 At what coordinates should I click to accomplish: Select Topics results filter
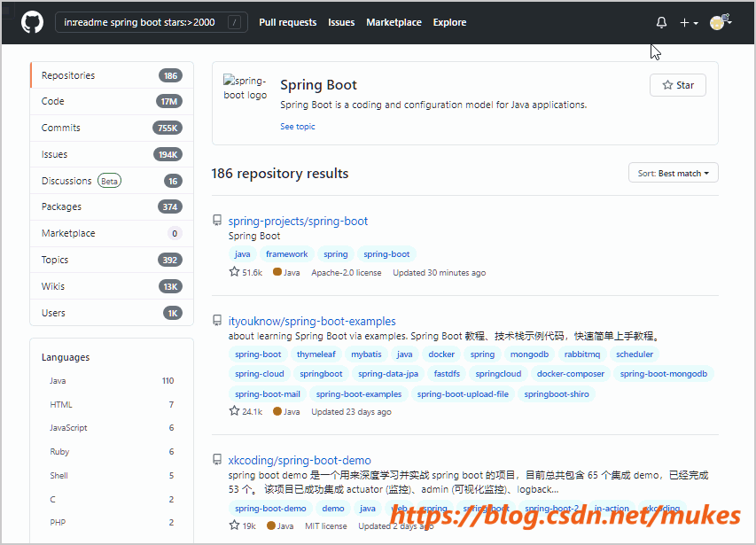tap(112, 260)
